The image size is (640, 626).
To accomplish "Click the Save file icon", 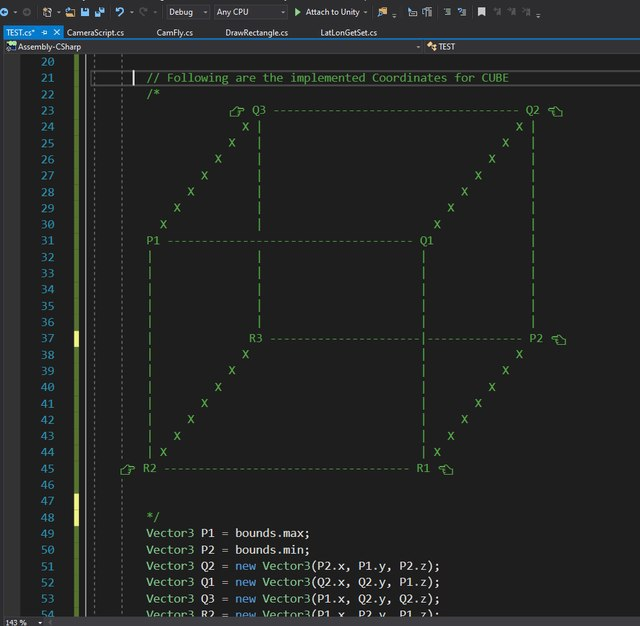I will (x=86, y=12).
